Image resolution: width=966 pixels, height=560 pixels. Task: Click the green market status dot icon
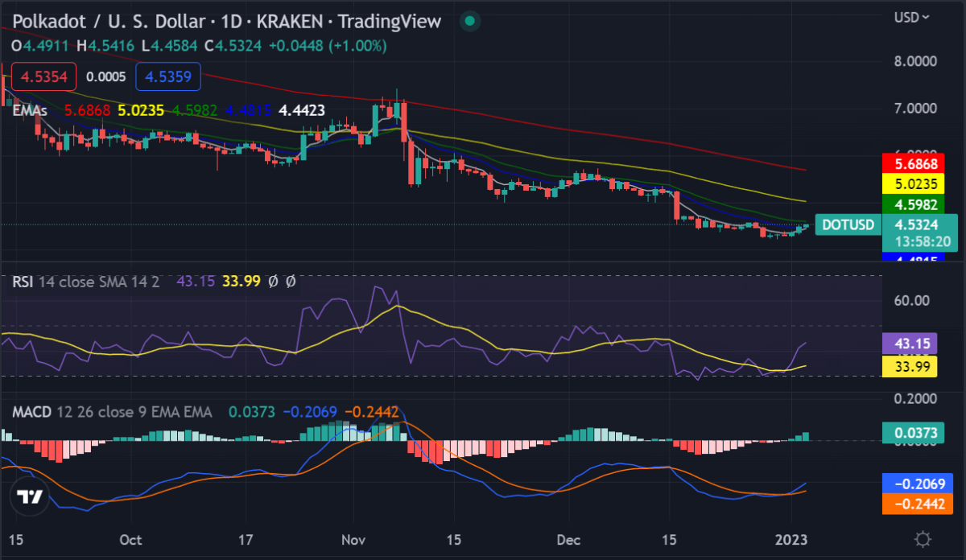470,21
